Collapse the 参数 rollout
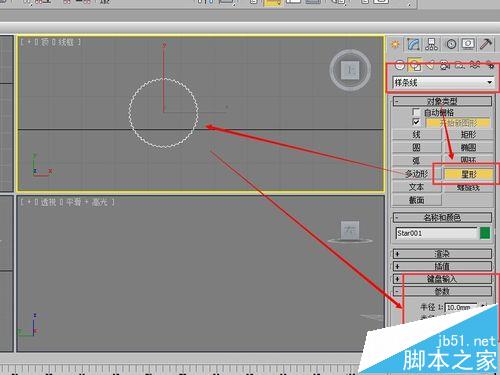This screenshot has height=375, width=500. click(442, 291)
